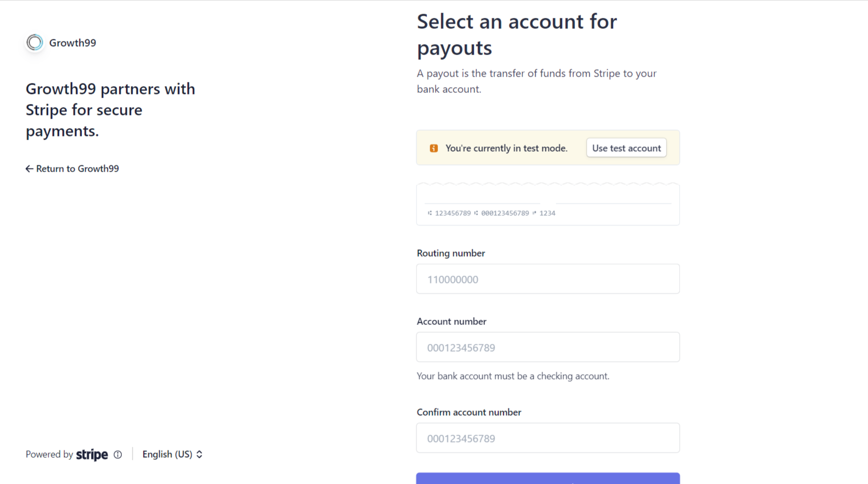Click the Powered by text
Viewport: 868px width, 484px height.
(49, 455)
